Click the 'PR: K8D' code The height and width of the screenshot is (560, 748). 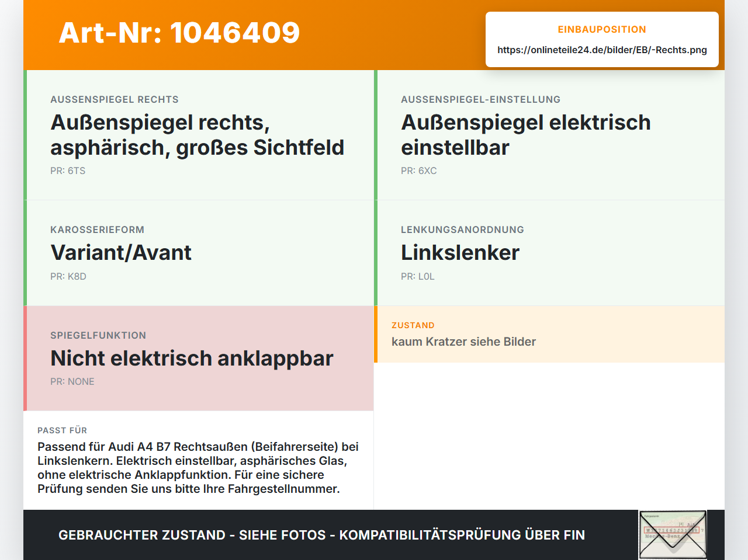tap(68, 276)
